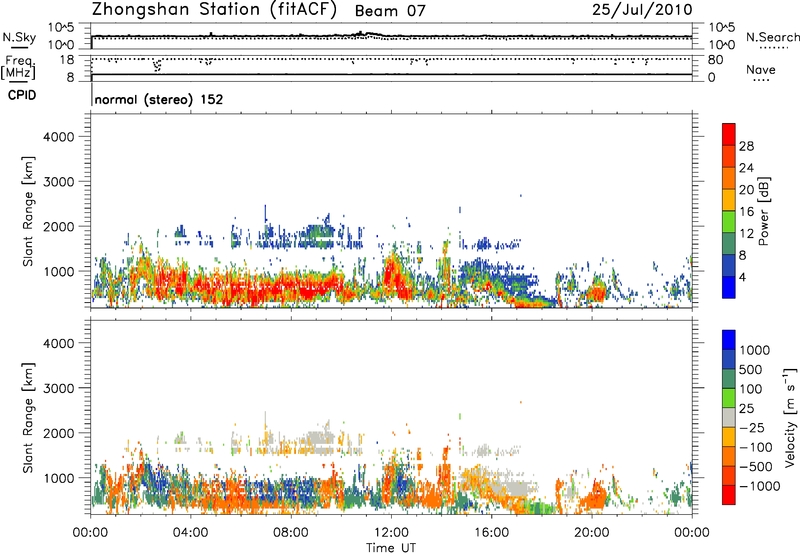Select the CPID row label
The height and width of the screenshot is (554, 800).
pyautogui.click(x=22, y=95)
